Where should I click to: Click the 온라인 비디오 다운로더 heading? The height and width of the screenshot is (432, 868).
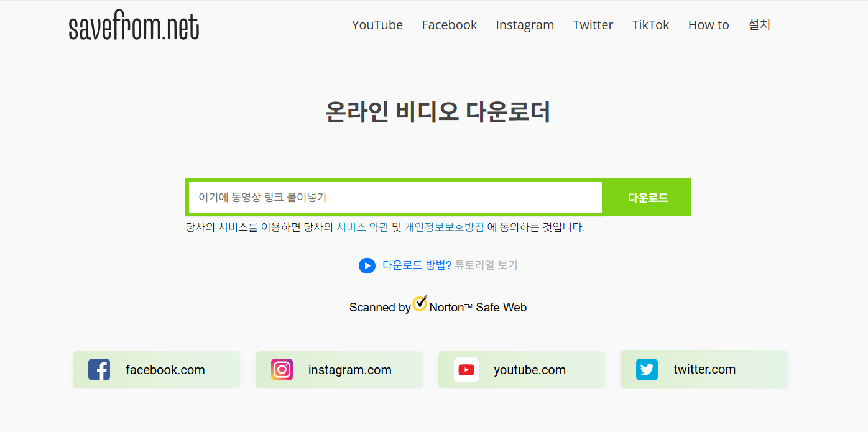[x=438, y=112]
